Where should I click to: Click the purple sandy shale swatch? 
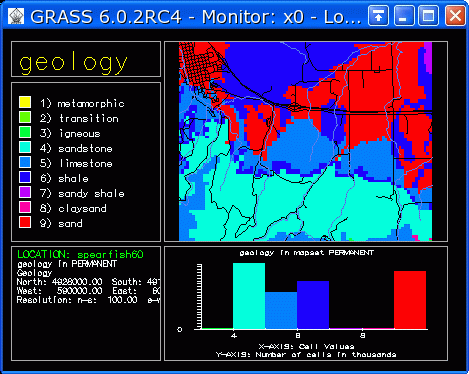point(25,192)
